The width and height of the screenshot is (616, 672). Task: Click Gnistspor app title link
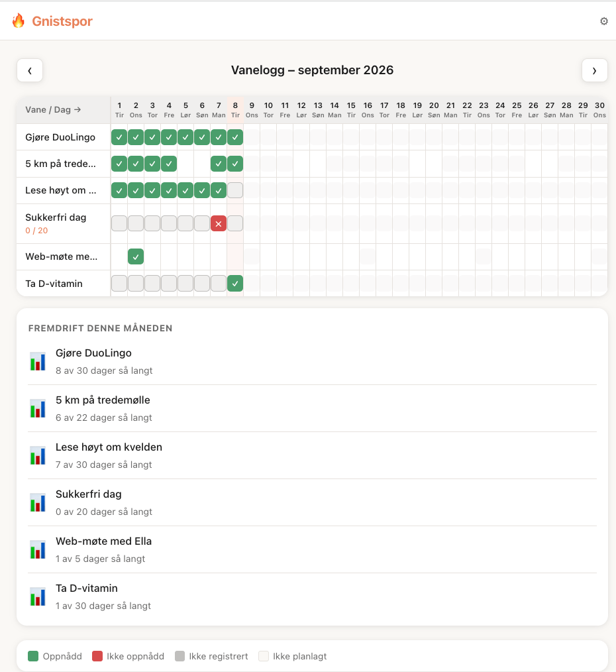[62, 21]
